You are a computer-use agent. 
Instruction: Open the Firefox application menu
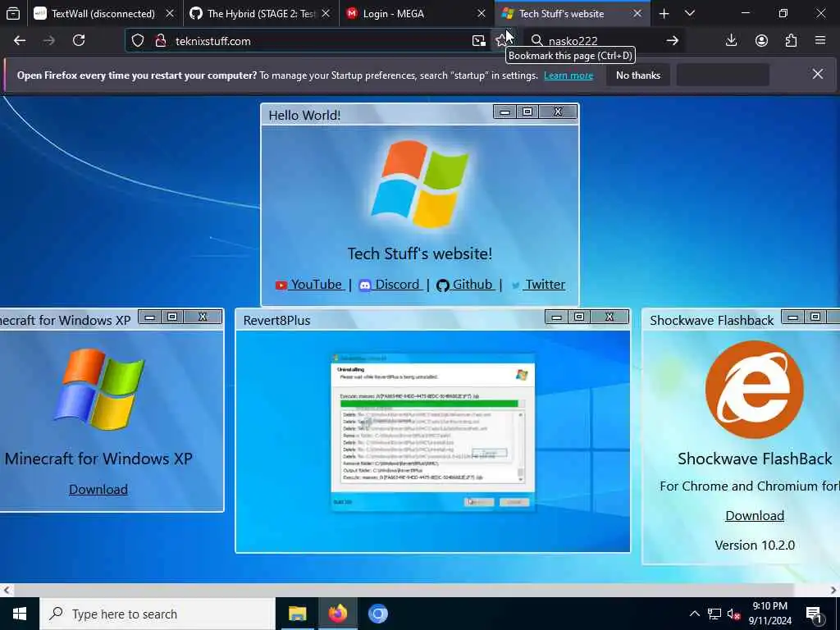pyautogui.click(x=820, y=41)
